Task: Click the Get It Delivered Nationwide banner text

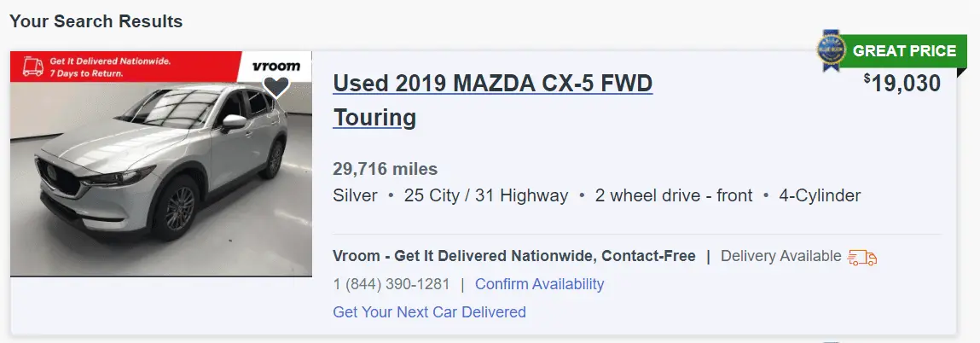Action: (110, 61)
